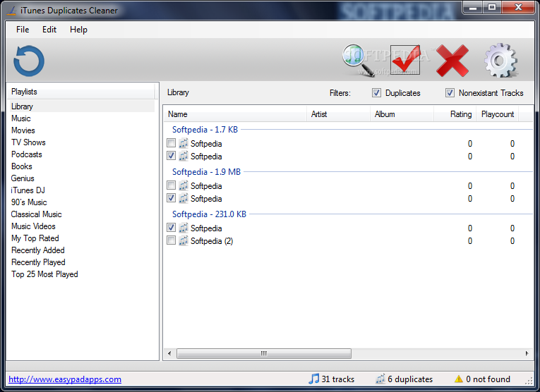
Task: Click the red checkmark select icon
Action: pos(405,60)
